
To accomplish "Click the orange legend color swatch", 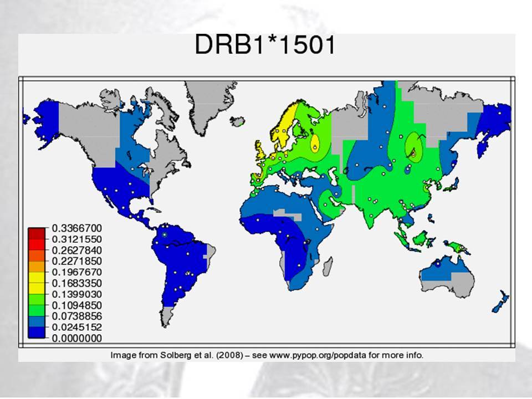I will coord(37,267).
